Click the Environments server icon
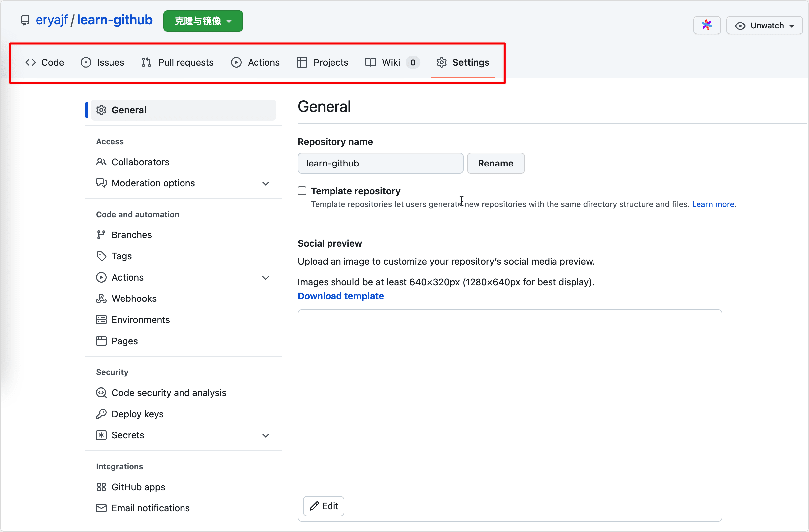This screenshot has width=809, height=532. 101,320
